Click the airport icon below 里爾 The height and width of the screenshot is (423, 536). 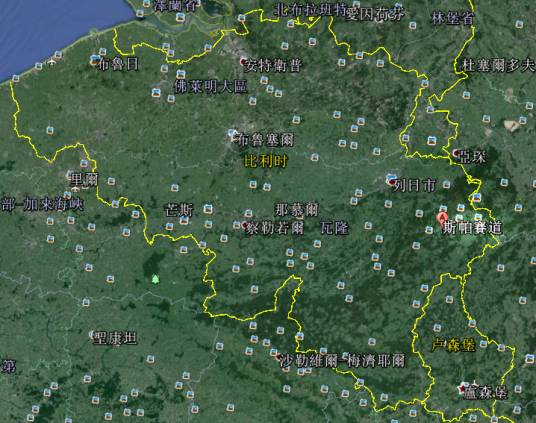75,189
